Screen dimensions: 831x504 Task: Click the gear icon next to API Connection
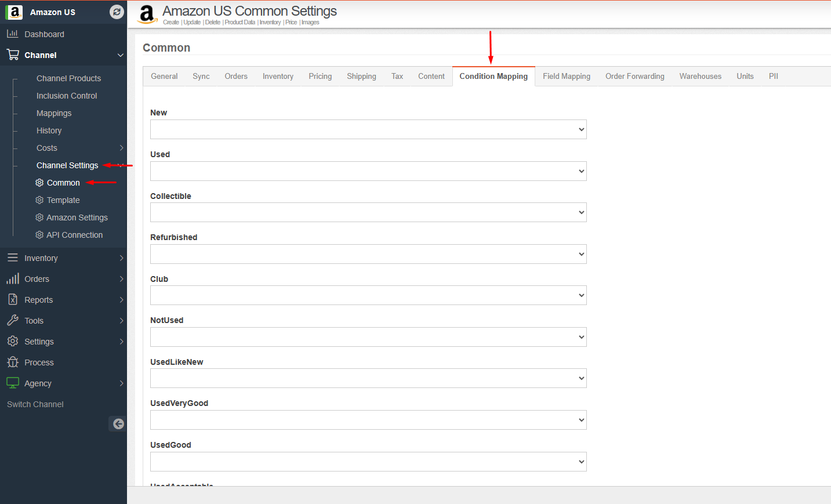[x=39, y=235]
